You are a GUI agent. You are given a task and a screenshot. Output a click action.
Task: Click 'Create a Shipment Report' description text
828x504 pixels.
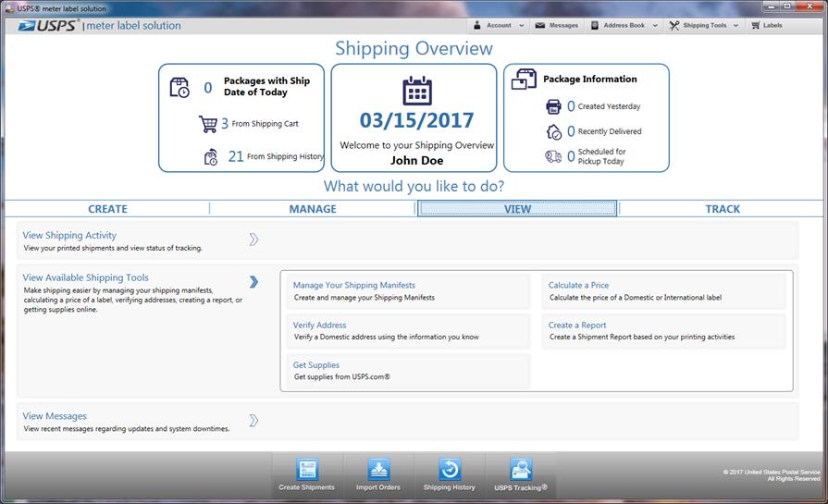pyautogui.click(x=642, y=337)
